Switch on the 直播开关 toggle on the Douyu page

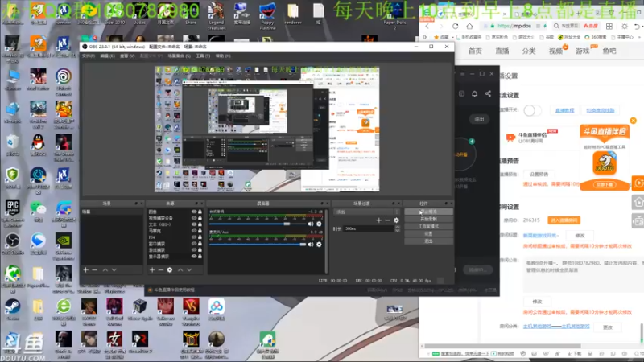[532, 110]
